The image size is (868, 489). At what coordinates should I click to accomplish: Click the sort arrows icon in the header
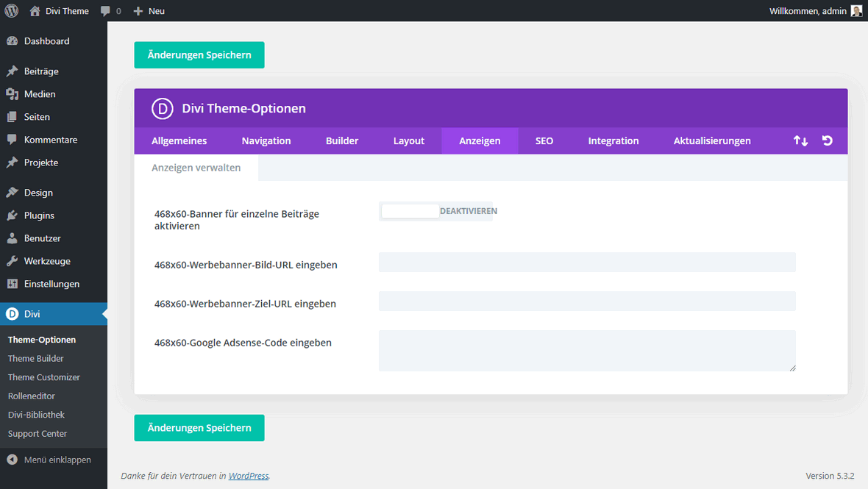[x=800, y=140]
